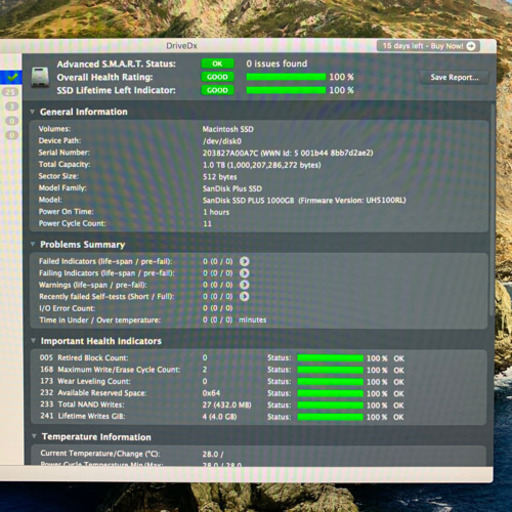The image size is (512, 512).
Task: Click GOOD badge for Overall Health Rating
Action: [x=217, y=77]
